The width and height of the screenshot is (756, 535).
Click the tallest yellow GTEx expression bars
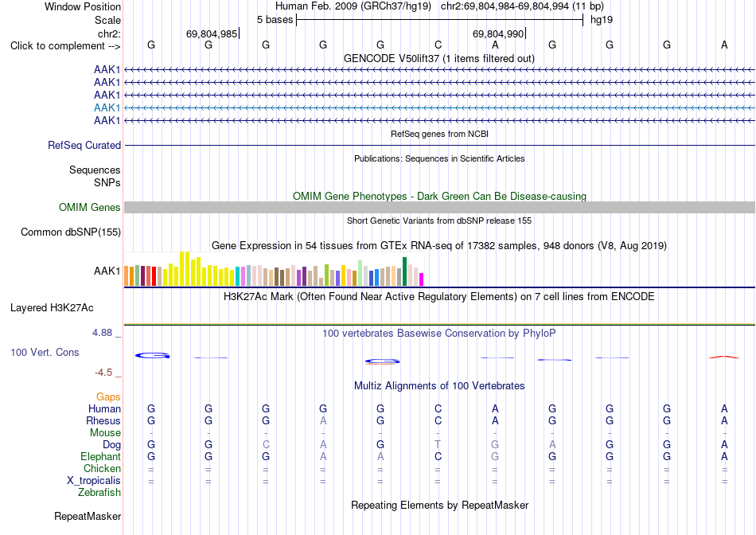pos(185,269)
